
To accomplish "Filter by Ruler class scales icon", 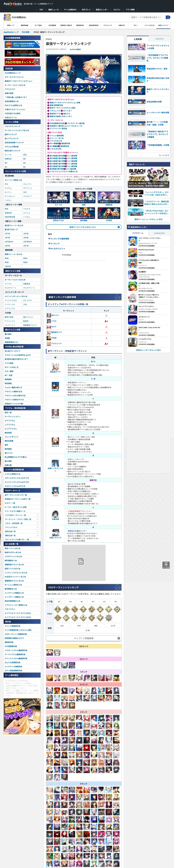I will [58, 618].
